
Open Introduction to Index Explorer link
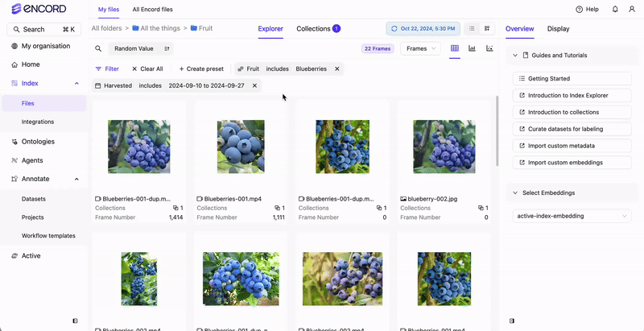[x=572, y=95]
